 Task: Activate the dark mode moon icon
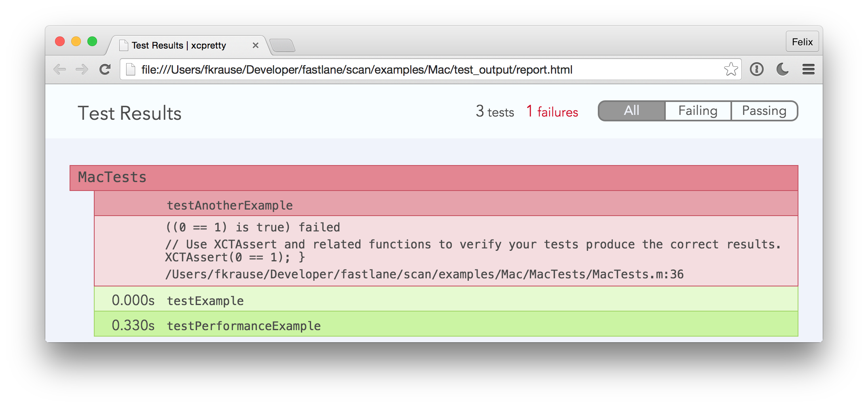(782, 69)
